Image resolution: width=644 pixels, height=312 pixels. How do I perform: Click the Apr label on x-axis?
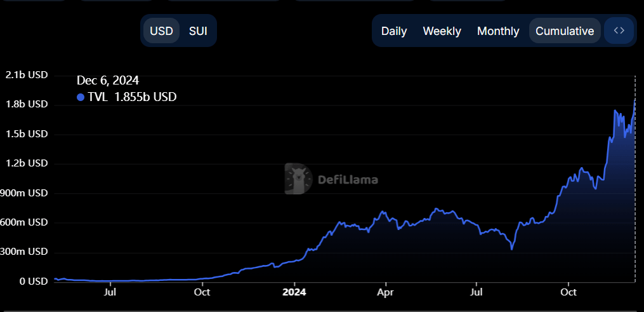click(x=385, y=292)
